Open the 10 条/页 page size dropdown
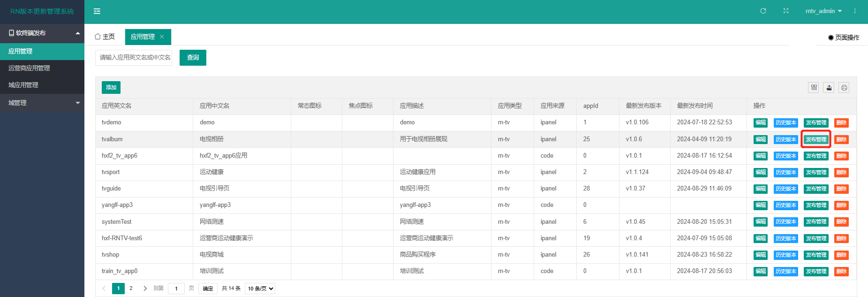868x297 pixels. pyautogui.click(x=260, y=289)
